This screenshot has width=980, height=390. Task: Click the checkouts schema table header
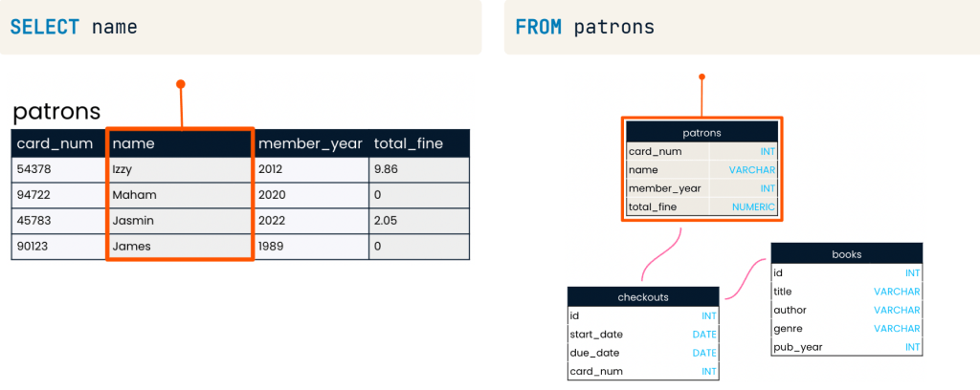tap(642, 297)
